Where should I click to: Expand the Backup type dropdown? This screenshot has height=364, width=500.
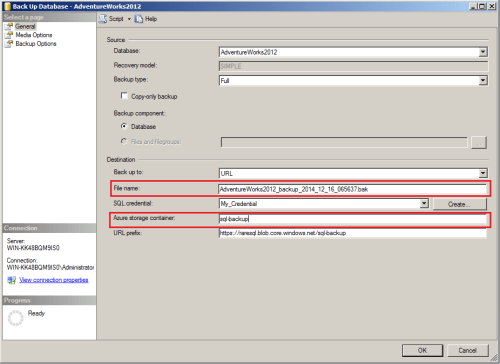pyautogui.click(x=483, y=80)
